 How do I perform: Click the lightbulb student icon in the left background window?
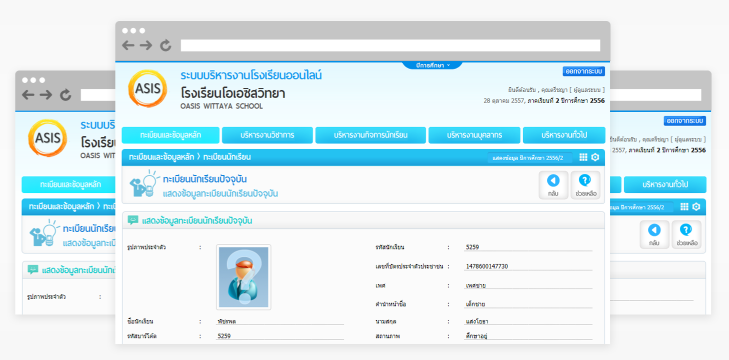point(45,233)
